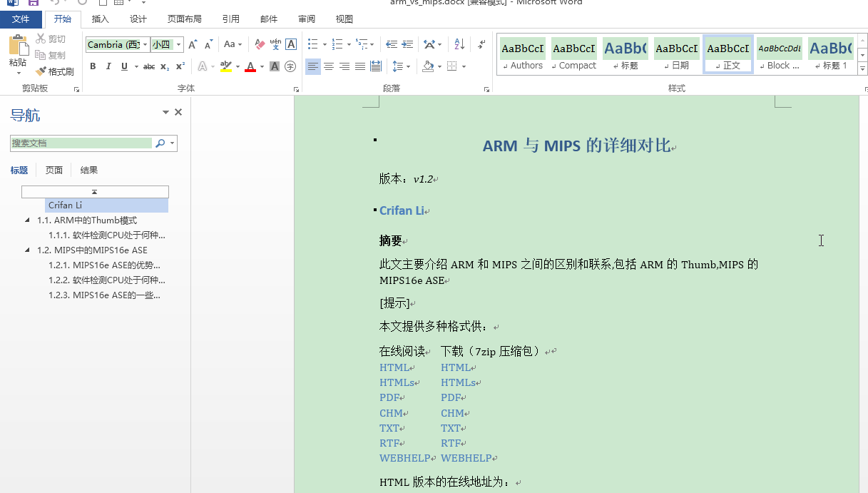This screenshot has height=493, width=868.
Task: Click the Superscript icon
Action: pos(180,66)
